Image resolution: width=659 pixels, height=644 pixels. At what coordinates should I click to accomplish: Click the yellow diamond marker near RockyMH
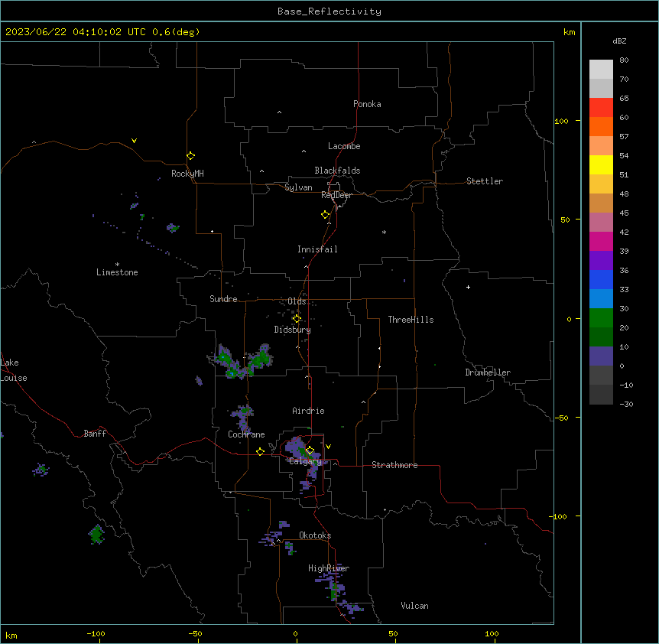pyautogui.click(x=190, y=155)
